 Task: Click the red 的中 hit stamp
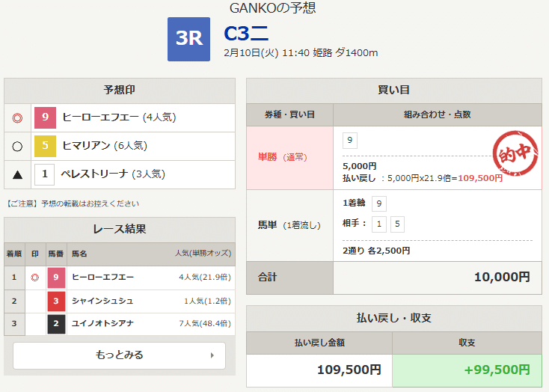click(x=516, y=155)
